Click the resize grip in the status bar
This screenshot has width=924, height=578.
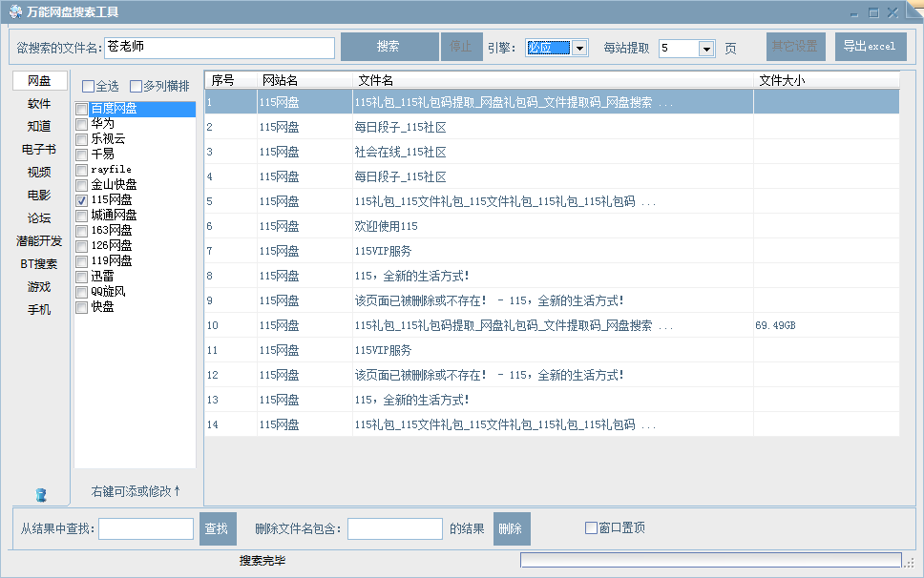pos(910,562)
